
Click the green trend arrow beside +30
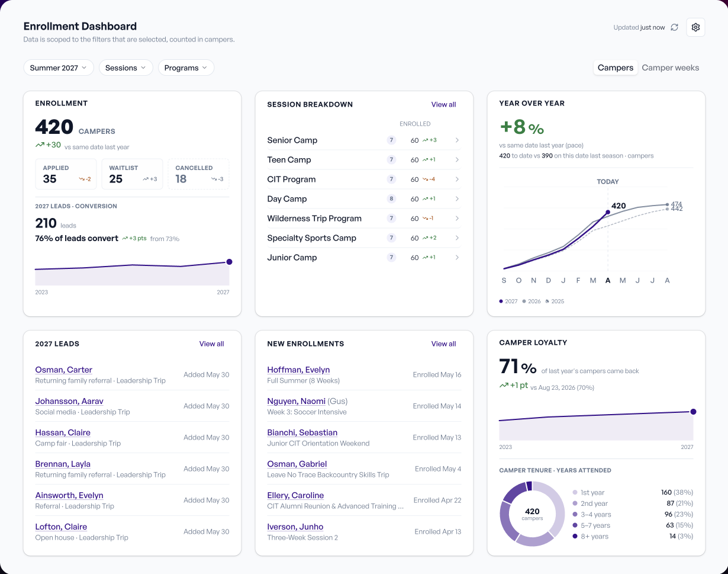pyautogui.click(x=40, y=145)
